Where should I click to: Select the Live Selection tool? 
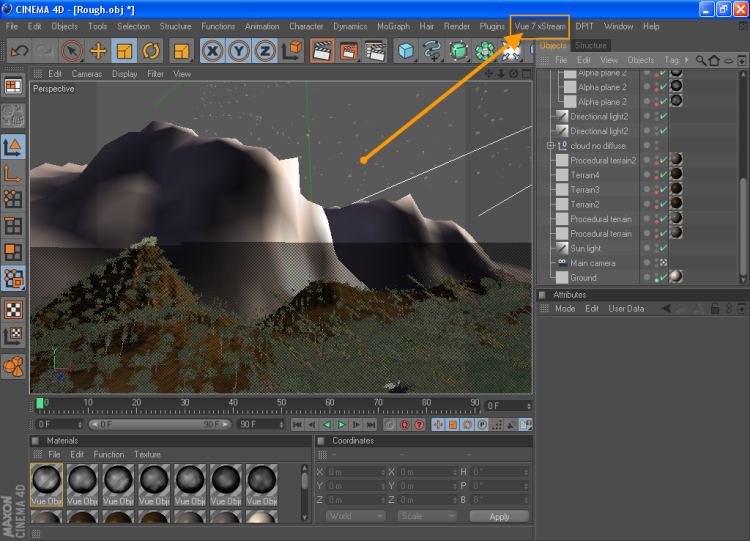point(72,51)
